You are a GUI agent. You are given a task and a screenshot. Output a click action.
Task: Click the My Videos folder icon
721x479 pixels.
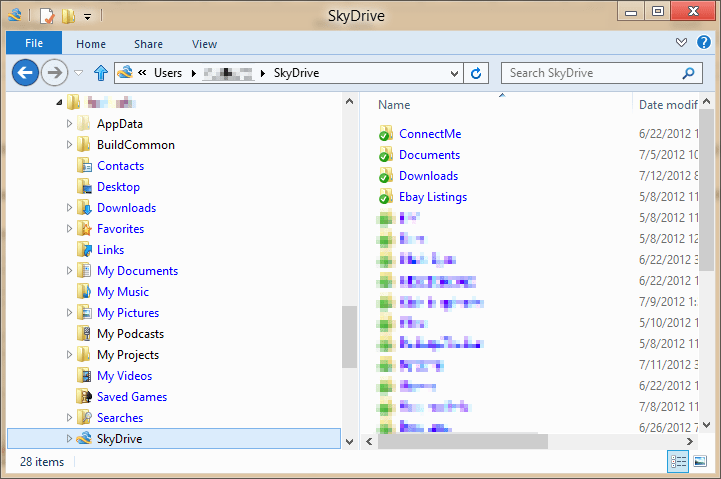click(84, 376)
